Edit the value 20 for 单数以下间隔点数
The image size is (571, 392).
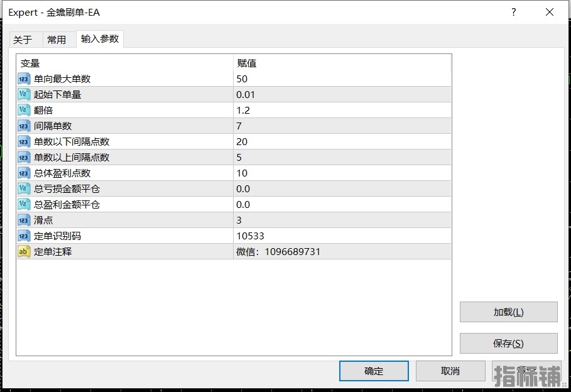point(342,141)
